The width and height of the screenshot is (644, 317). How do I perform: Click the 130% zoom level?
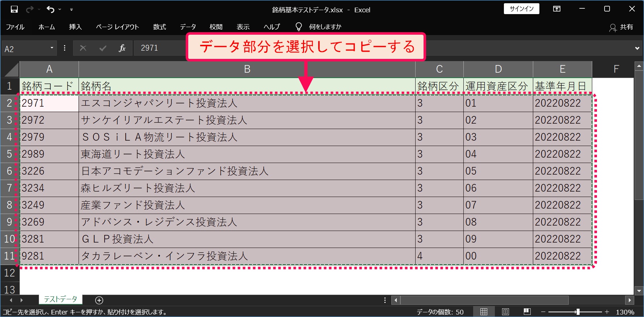[625, 312]
